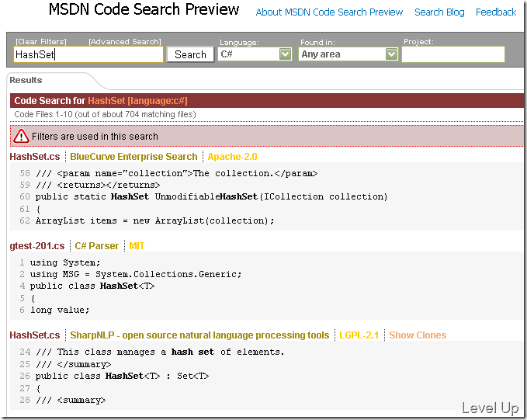Click Show Clones for SharpNLP result
Image resolution: width=527 pixels, height=420 pixels.
coord(418,335)
